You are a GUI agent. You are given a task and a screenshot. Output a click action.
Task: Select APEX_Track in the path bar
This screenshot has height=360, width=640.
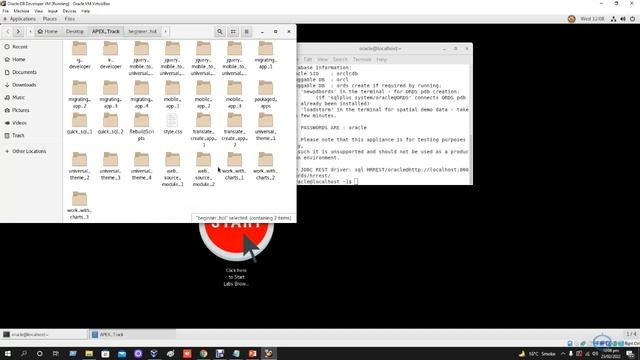tap(106, 31)
